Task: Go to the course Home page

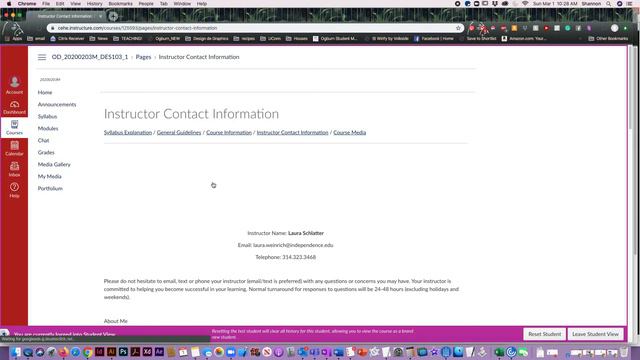Action: coord(45,93)
